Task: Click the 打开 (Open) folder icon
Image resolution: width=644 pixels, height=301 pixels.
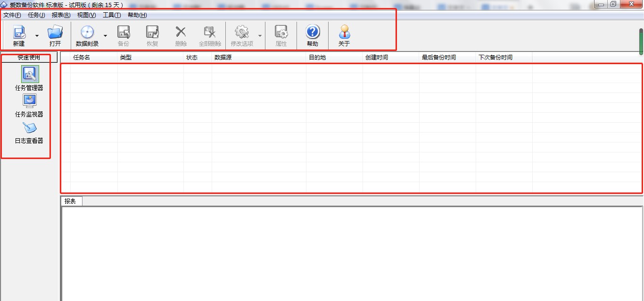Action: click(x=55, y=32)
